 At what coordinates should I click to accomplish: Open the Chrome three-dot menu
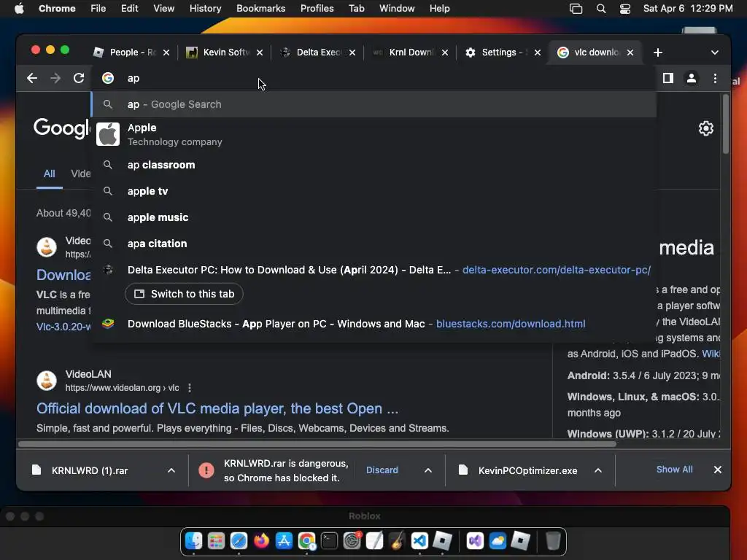coord(715,78)
